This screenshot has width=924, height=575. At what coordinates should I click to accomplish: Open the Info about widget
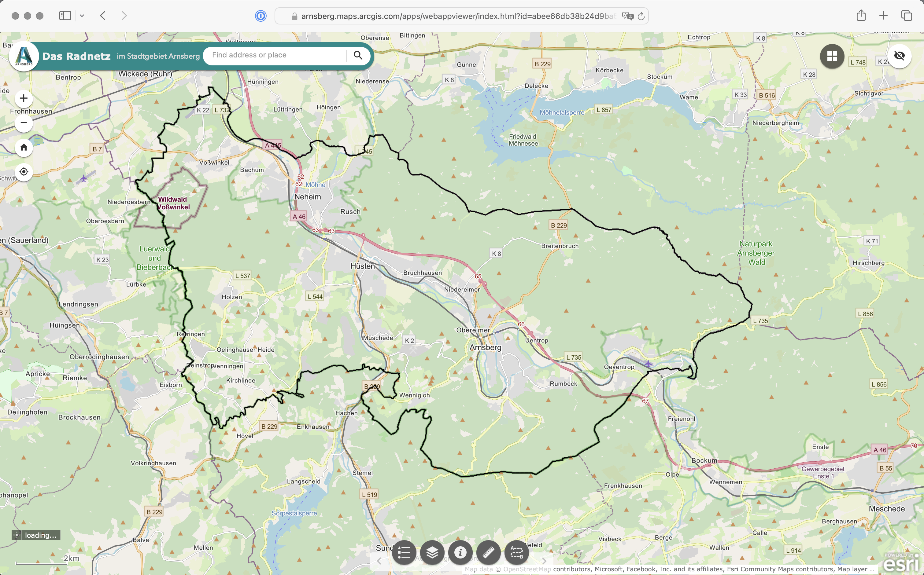pos(460,552)
